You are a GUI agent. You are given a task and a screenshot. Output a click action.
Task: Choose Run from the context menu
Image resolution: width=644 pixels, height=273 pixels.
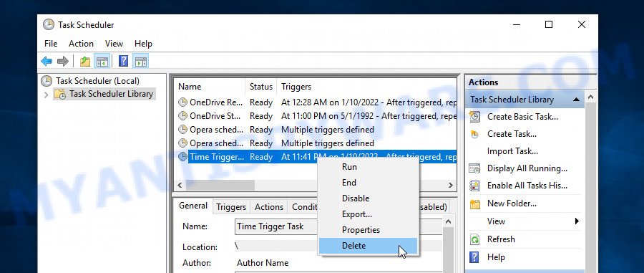[x=369, y=167]
